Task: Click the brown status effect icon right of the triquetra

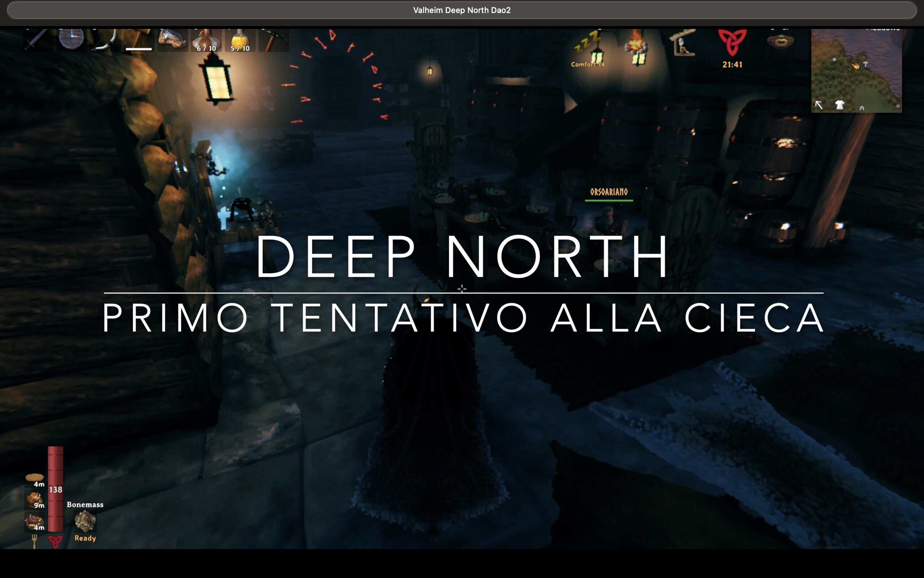Action: click(x=780, y=40)
